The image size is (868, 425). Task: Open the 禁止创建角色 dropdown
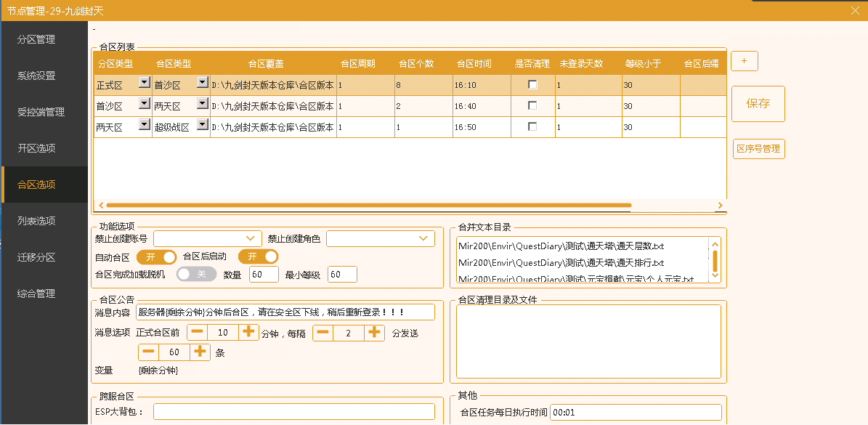(x=381, y=238)
